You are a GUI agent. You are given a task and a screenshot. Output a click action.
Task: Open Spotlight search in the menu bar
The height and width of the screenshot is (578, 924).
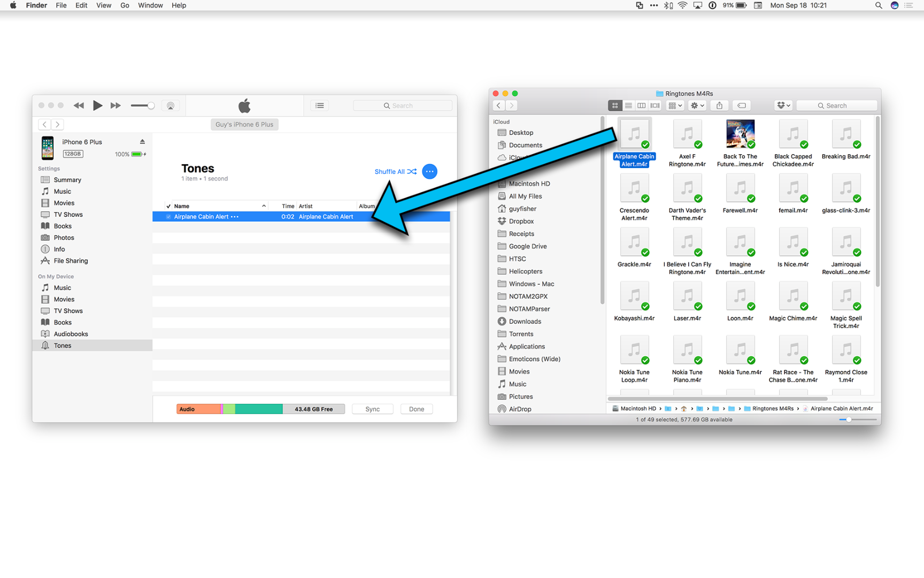pyautogui.click(x=878, y=5)
